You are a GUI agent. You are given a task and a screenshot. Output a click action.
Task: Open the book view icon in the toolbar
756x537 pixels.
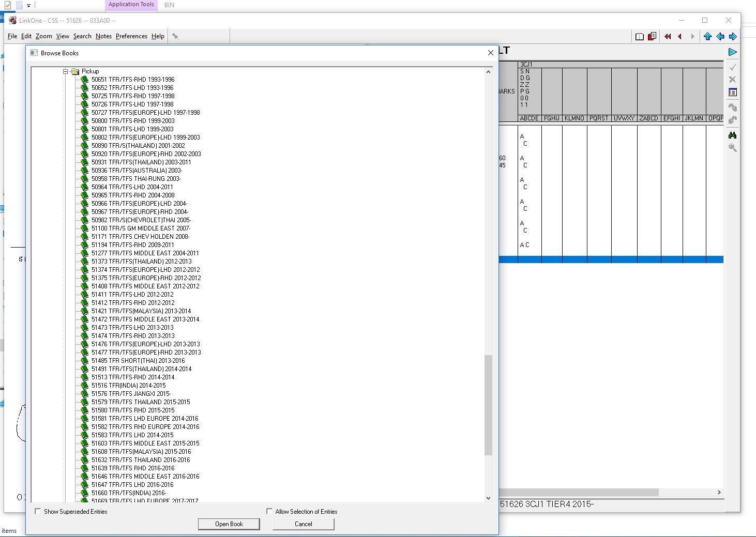point(640,36)
